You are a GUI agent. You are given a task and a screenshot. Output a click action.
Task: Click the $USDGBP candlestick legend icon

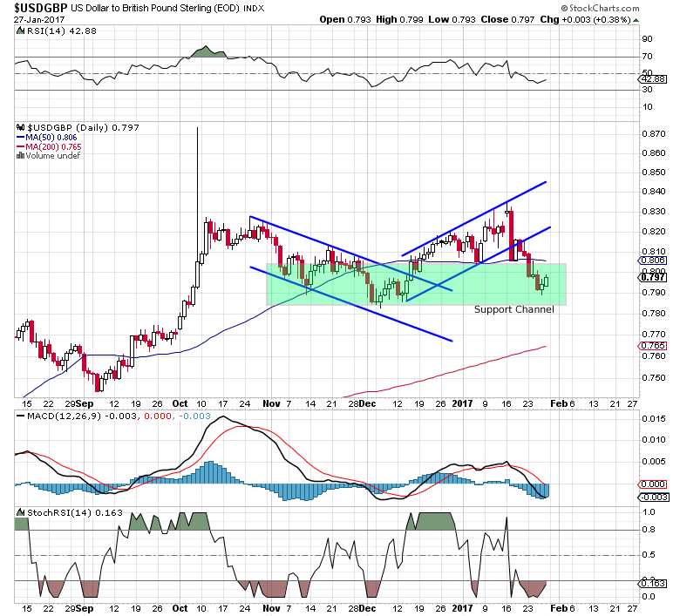pos(20,127)
